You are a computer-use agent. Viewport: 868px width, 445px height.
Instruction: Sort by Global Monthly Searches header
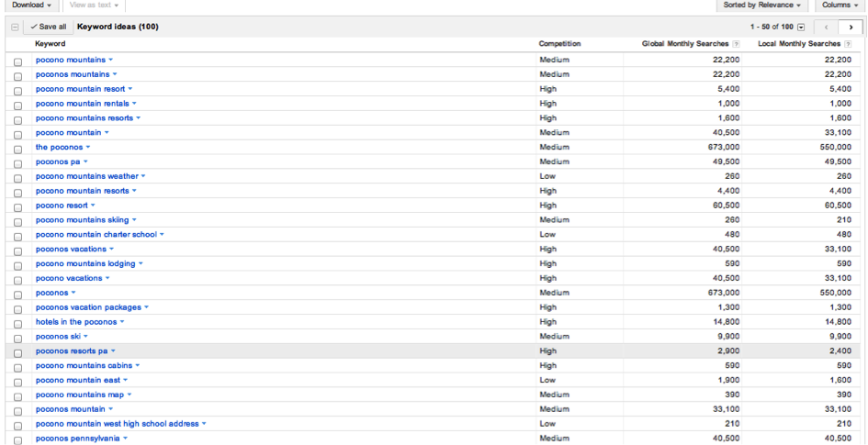click(685, 44)
